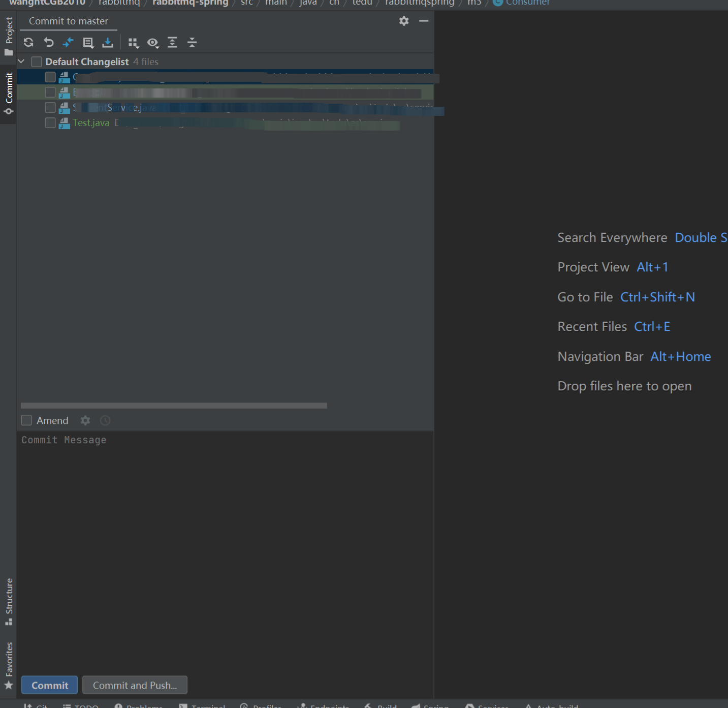Check the ...ntService.java file checkbox
Viewport: 728px width, 708px height.
point(50,107)
